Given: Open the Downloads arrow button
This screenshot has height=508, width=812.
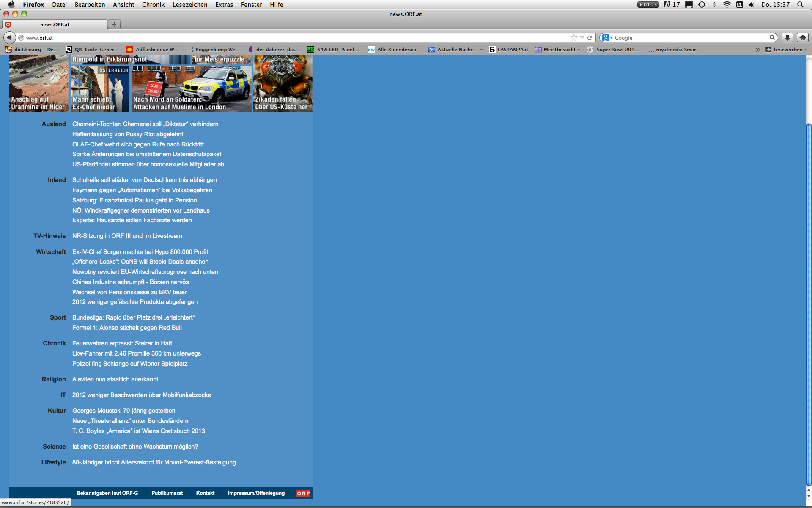Looking at the screenshot, I should (787, 38).
